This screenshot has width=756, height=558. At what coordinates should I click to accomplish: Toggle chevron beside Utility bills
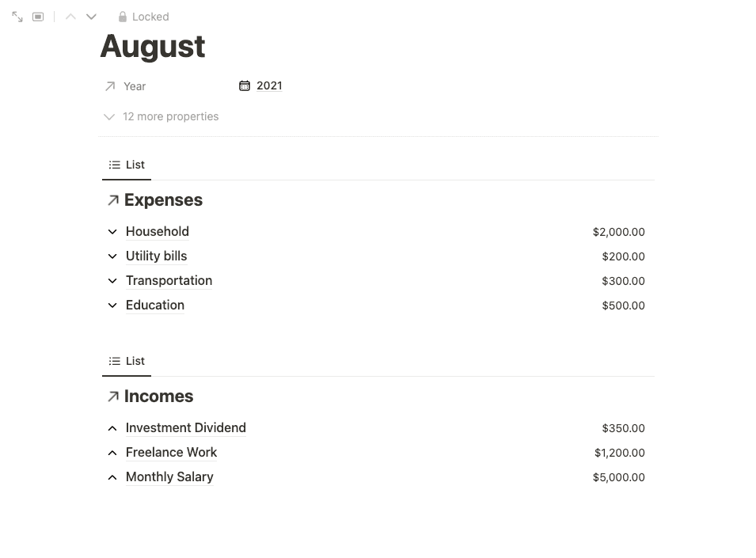(x=112, y=256)
